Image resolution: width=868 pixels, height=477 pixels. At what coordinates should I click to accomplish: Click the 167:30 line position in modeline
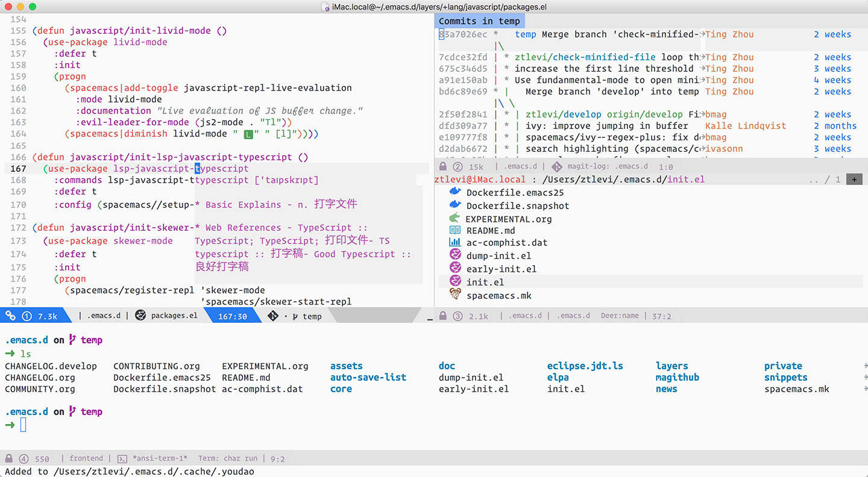pos(233,316)
